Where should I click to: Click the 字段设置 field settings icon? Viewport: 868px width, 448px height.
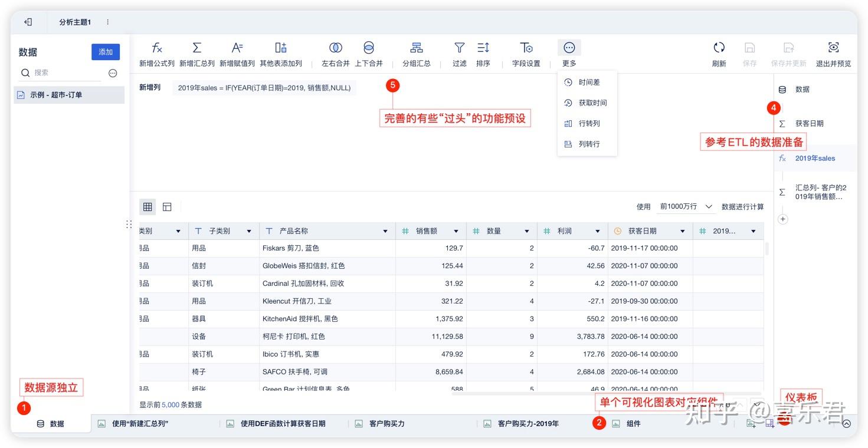coord(525,53)
